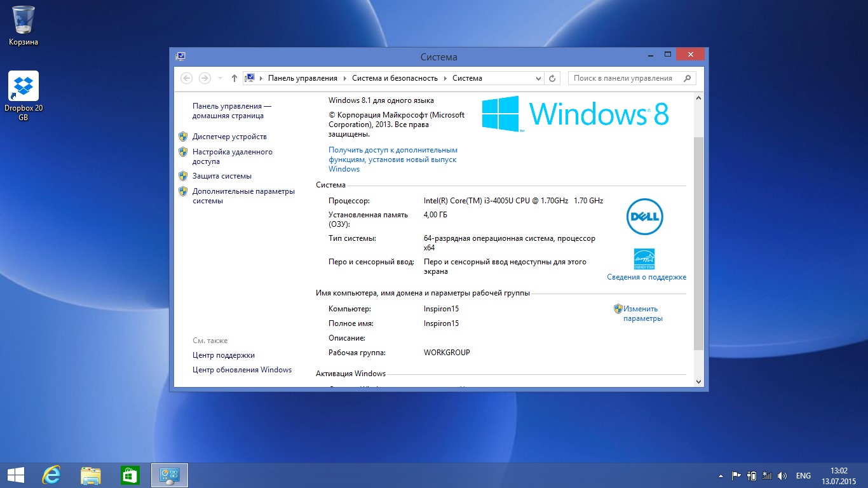Click the 64-разрядная операционная система text
868x488 pixels.
(x=510, y=243)
